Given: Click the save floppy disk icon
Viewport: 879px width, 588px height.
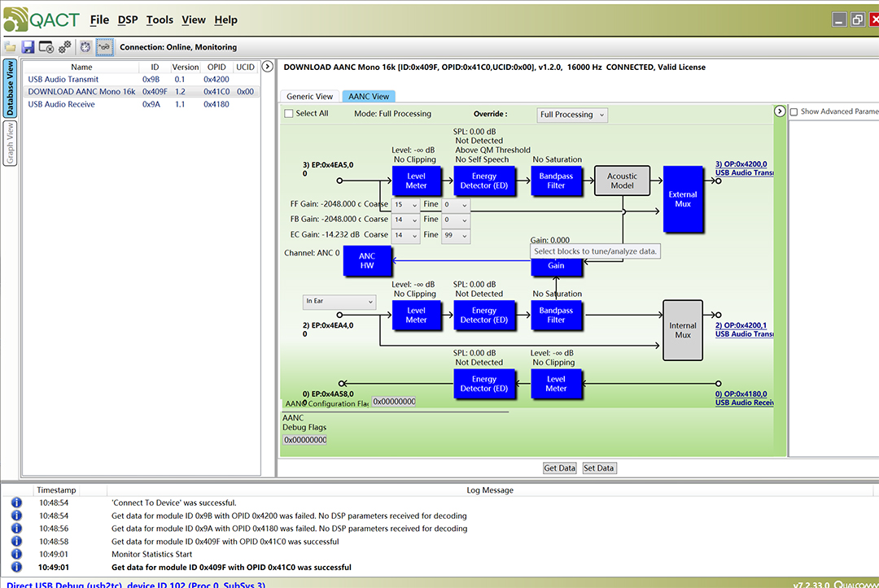Looking at the screenshot, I should click(x=28, y=47).
